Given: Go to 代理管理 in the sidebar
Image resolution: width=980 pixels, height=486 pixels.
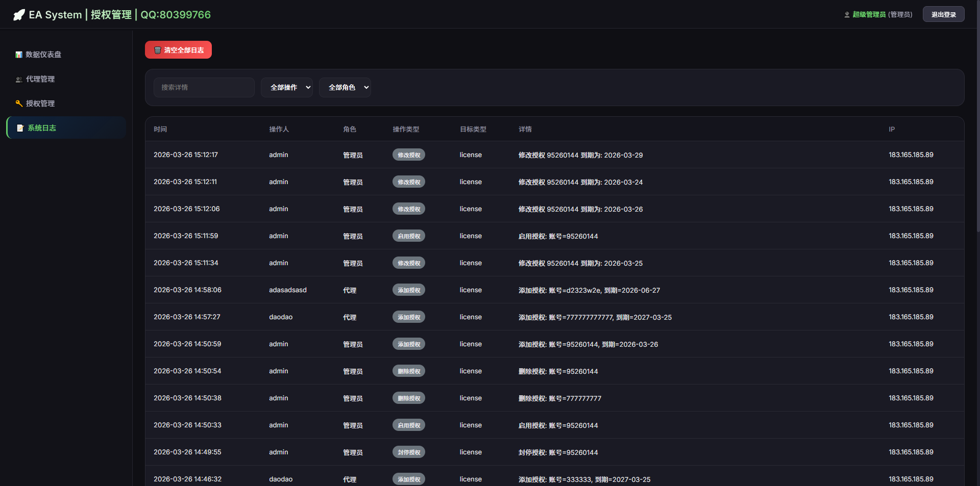Looking at the screenshot, I should tap(66, 79).
